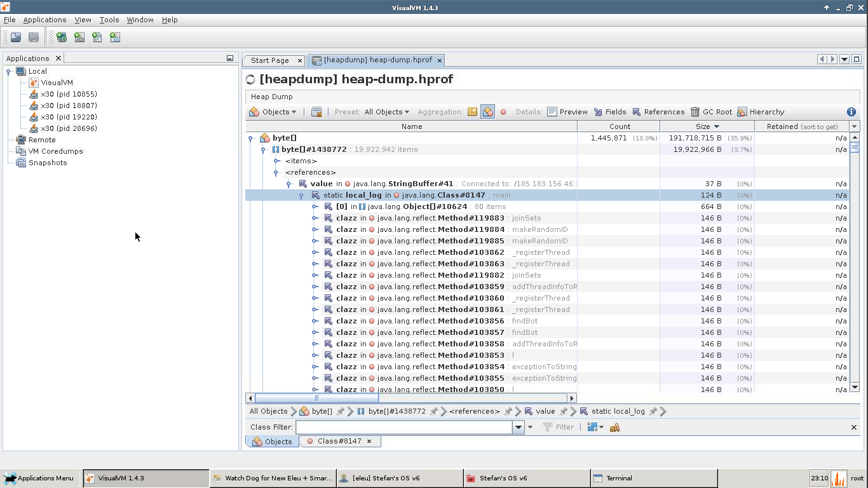Open the Objects view dropdown
The image size is (868, 488).
pos(273,112)
